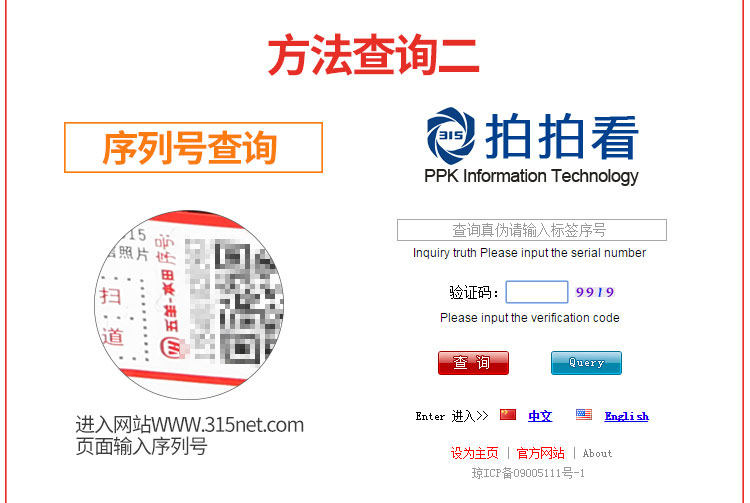Viewport: 750px width, 503px height.
Task: Click the circular QR code label photo
Action: [x=189, y=304]
